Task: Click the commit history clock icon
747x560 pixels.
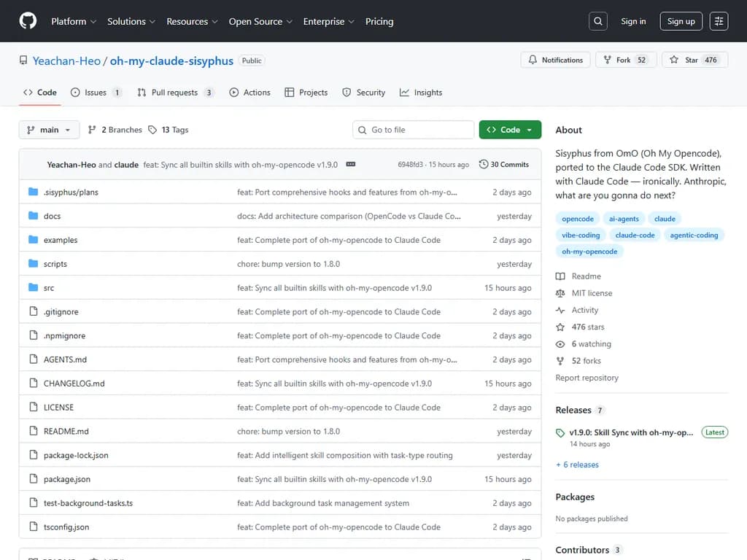Action: click(x=483, y=165)
